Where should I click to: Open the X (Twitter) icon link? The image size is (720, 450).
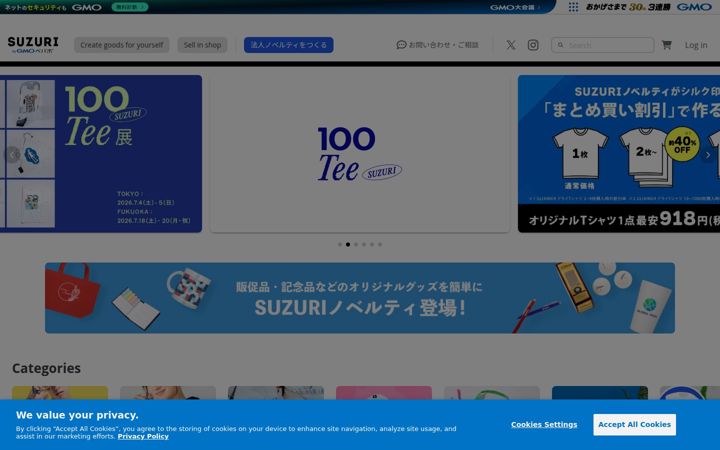click(511, 45)
